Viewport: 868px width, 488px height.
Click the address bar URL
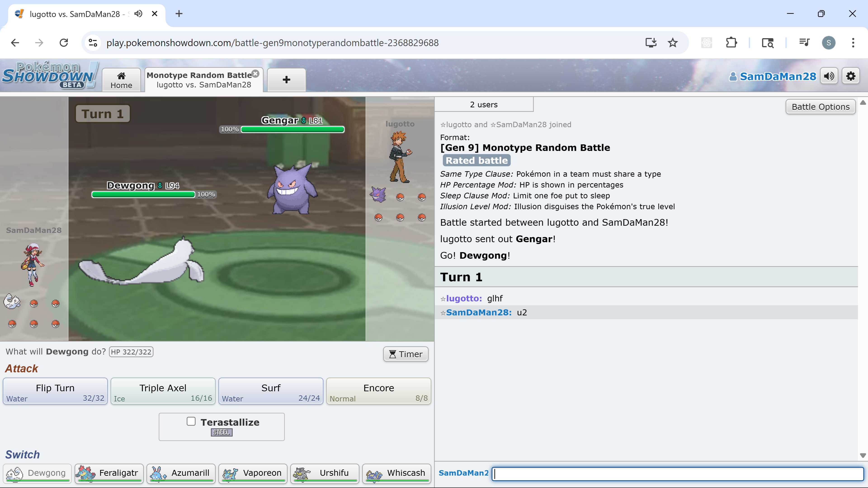pyautogui.click(x=272, y=43)
